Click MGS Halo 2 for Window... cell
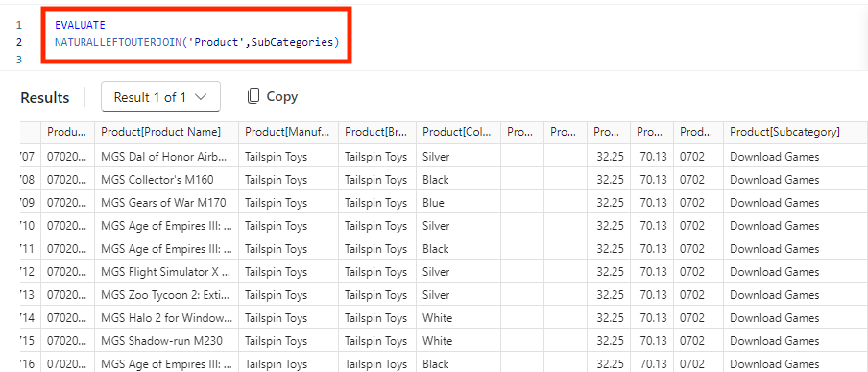 click(167, 317)
